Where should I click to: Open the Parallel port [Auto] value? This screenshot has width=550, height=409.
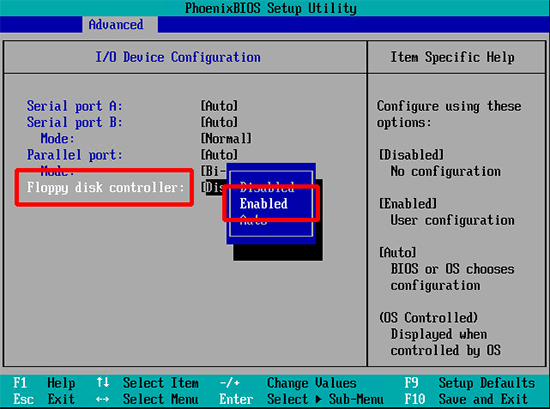tap(219, 155)
